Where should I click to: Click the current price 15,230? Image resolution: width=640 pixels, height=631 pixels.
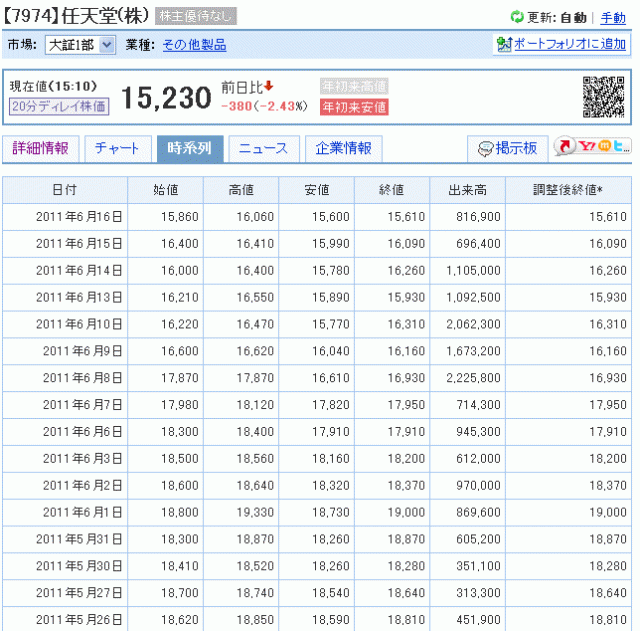tap(167, 98)
